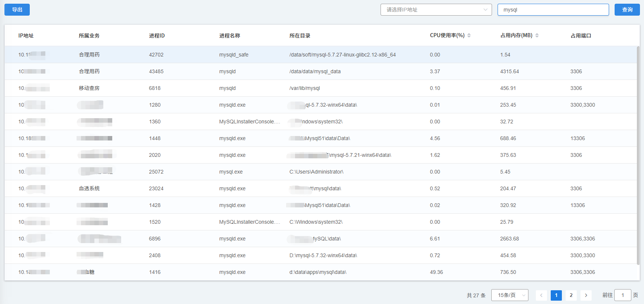Click the 共 27 条 total count text

[476, 295]
